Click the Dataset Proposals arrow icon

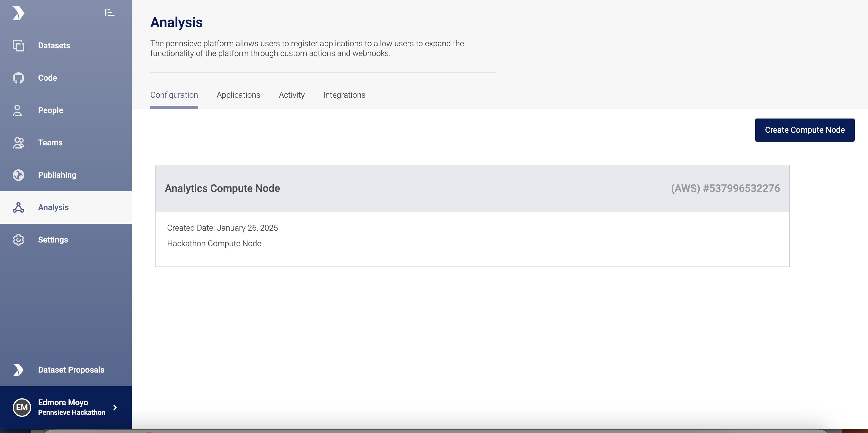tap(19, 370)
